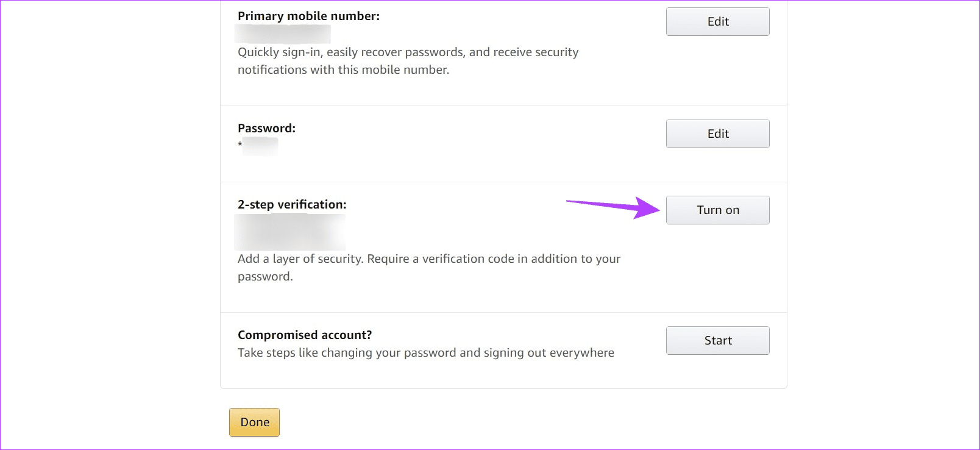Click Edit button for Password

[717, 134]
